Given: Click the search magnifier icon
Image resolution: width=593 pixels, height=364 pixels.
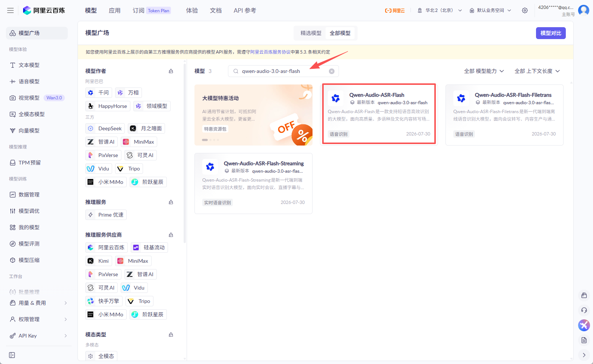Looking at the screenshot, I should point(236,71).
